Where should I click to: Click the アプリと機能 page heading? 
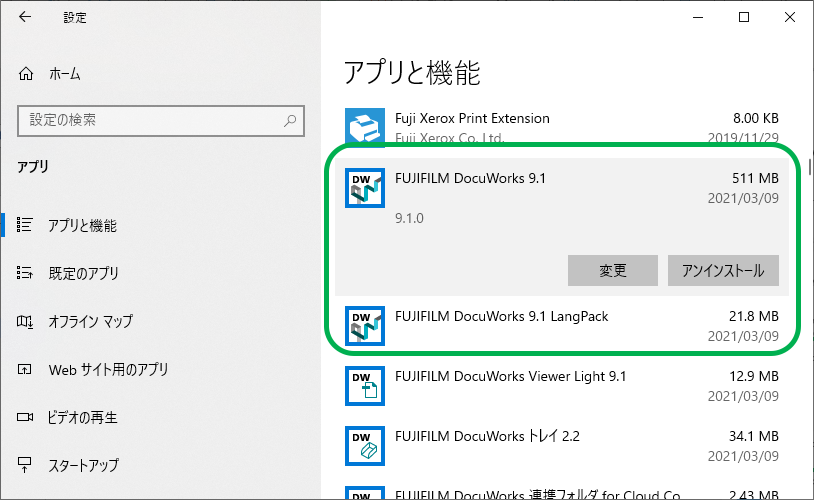(412, 72)
